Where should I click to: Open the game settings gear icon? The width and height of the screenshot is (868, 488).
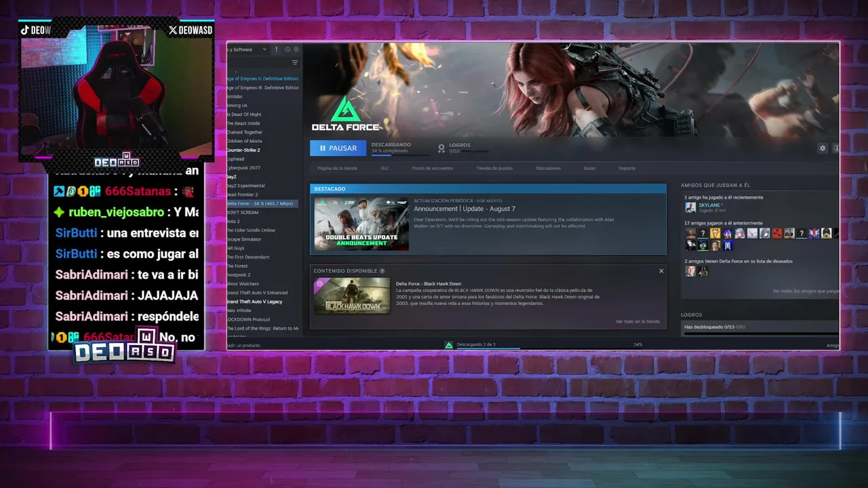tap(823, 148)
